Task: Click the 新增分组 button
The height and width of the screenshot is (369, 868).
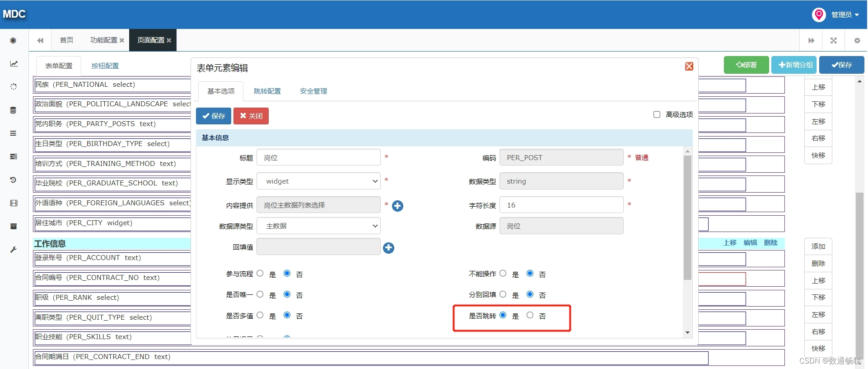Action: pos(794,65)
